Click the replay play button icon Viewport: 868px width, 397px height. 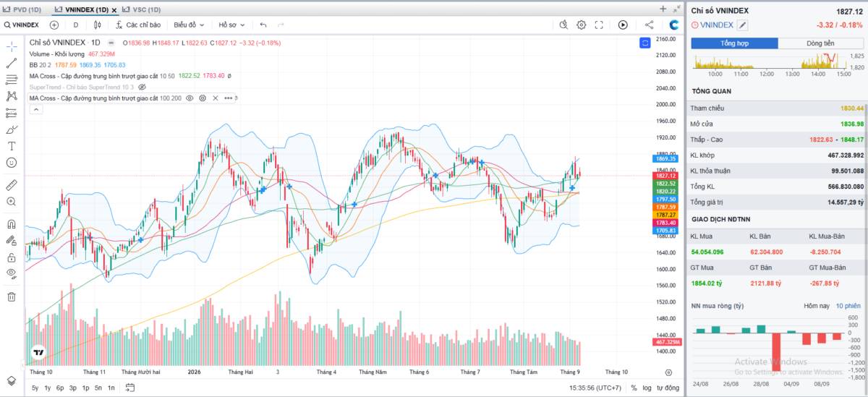coord(623,25)
